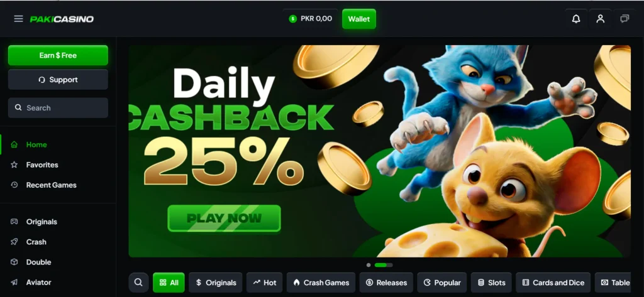Open the chat bubbles icon
This screenshot has height=297, width=644.
(x=625, y=19)
